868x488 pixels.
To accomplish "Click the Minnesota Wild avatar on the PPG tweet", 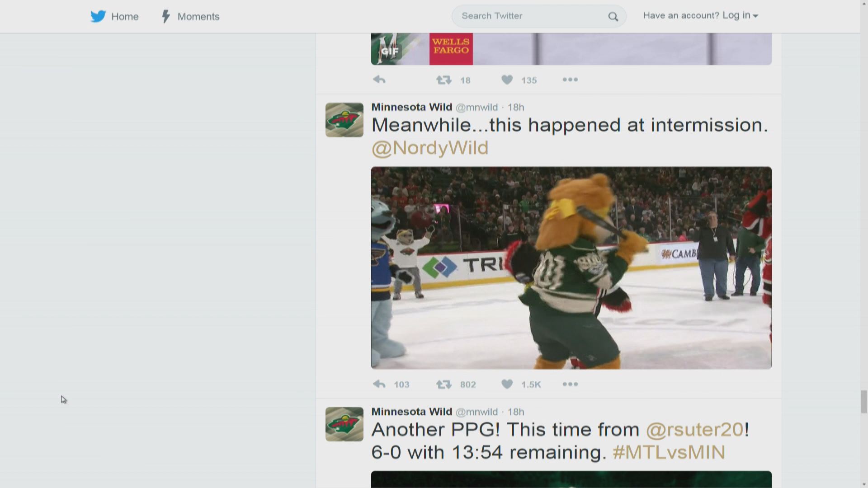I will pos(344,424).
